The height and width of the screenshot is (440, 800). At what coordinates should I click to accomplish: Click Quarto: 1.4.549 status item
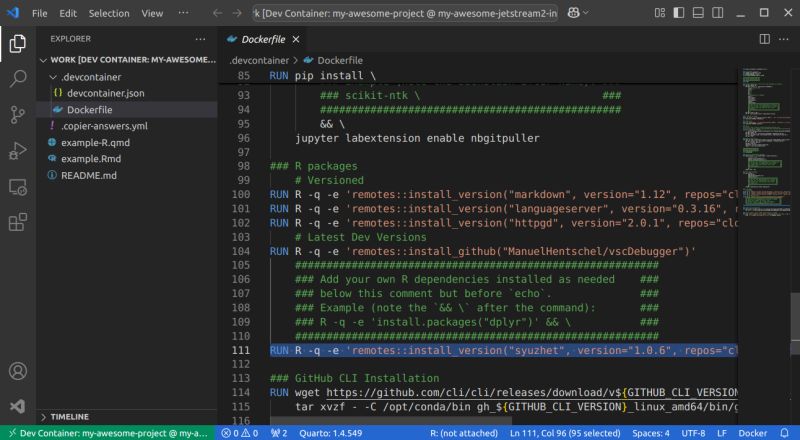click(x=331, y=433)
